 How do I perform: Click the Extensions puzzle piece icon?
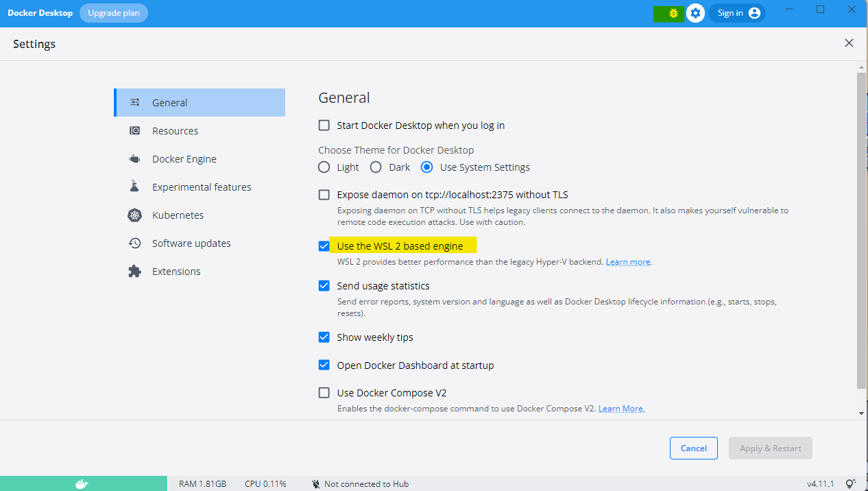click(x=135, y=271)
